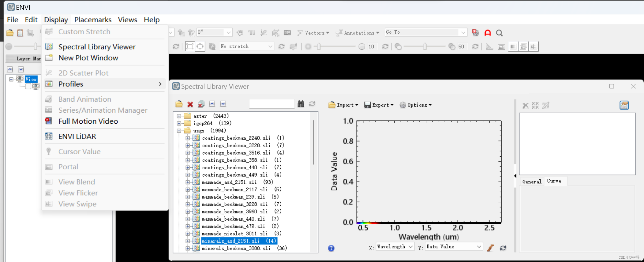Open the File menu

13,20
